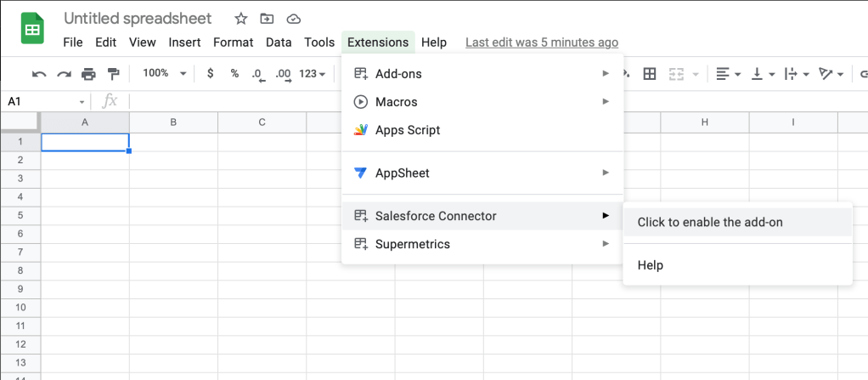Click the move to folder icon
This screenshot has height=380, width=868.
pos(267,19)
